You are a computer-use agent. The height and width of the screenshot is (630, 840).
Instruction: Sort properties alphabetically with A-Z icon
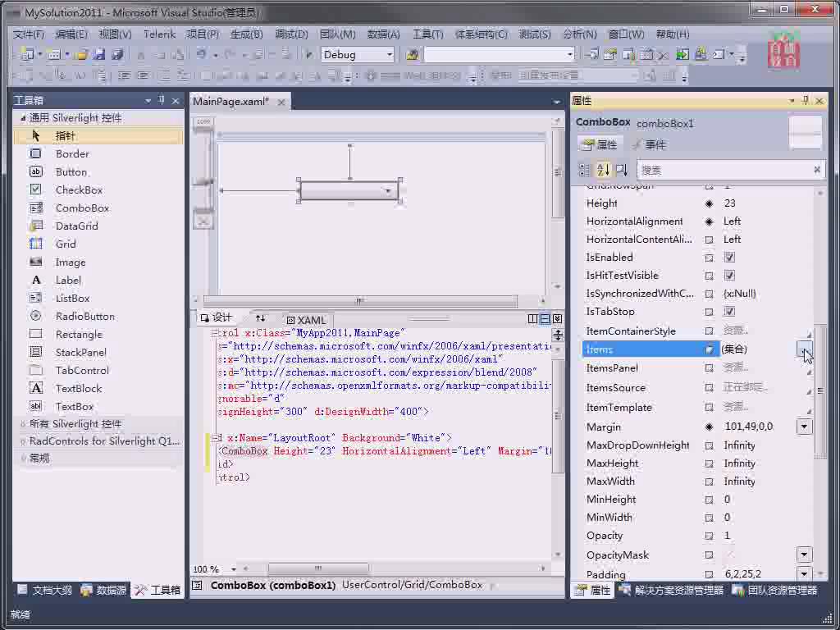[603, 170]
